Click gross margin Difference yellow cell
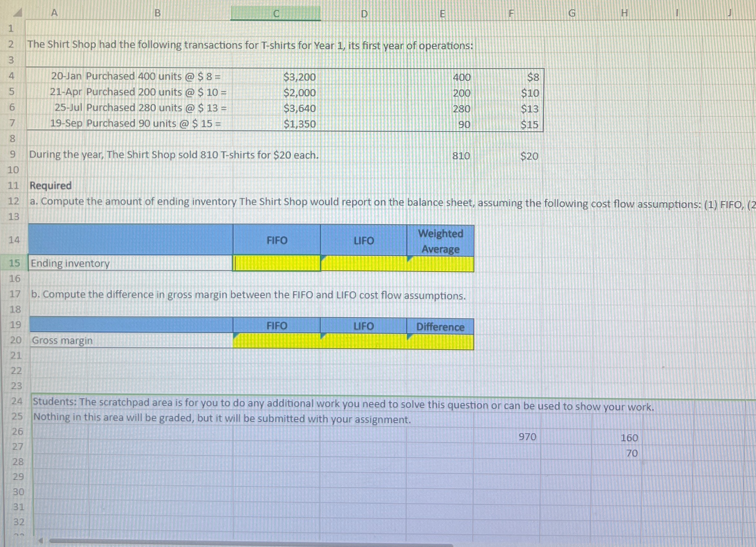The height and width of the screenshot is (547, 756). click(440, 342)
